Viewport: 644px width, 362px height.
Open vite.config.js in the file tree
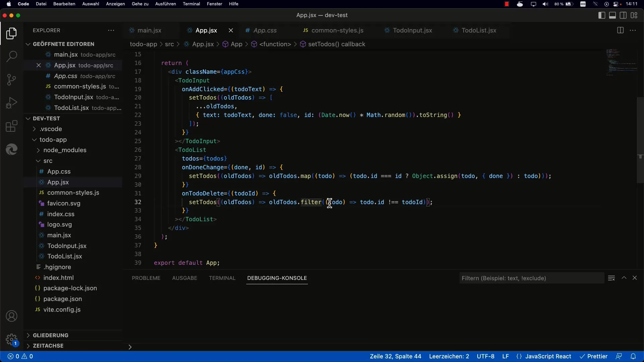click(x=62, y=309)
